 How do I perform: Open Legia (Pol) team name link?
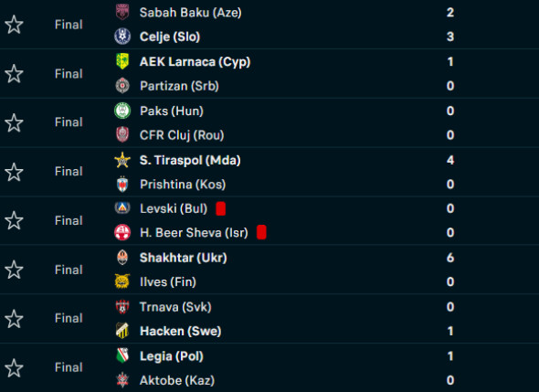coord(172,356)
